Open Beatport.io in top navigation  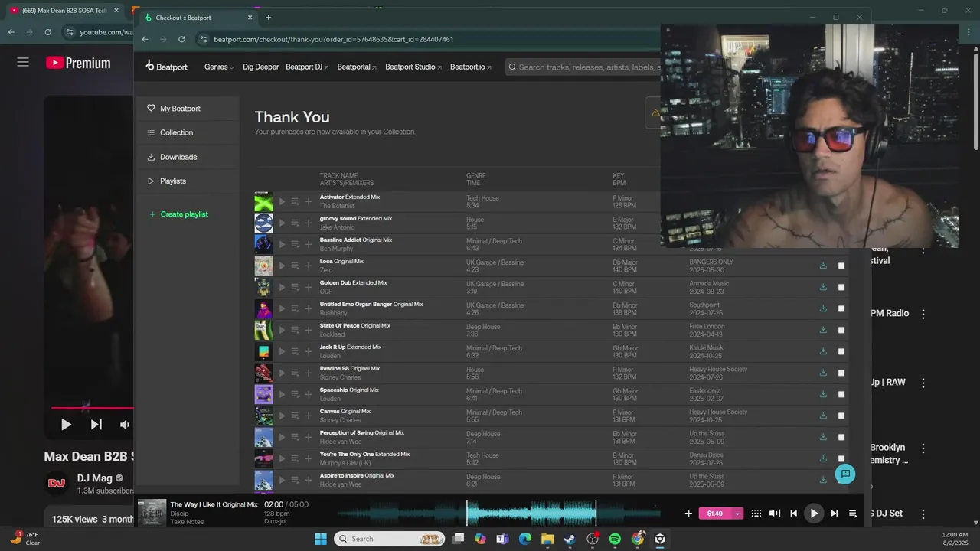[x=471, y=67]
